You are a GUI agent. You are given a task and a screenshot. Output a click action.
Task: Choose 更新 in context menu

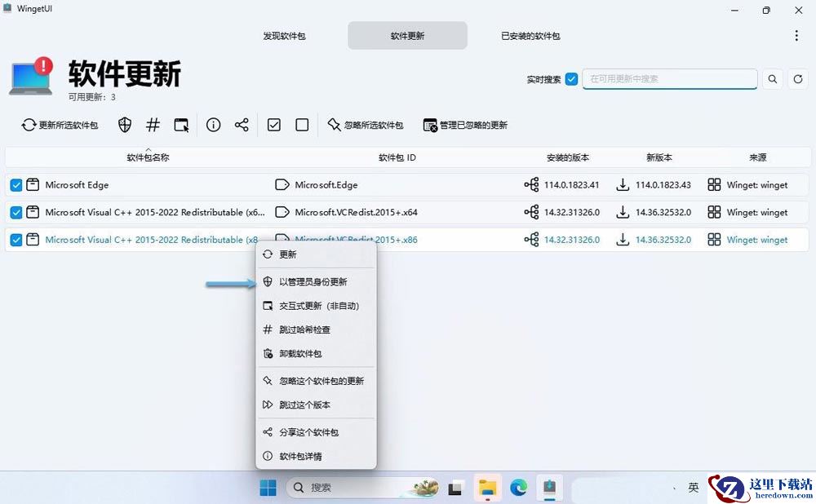point(316,254)
